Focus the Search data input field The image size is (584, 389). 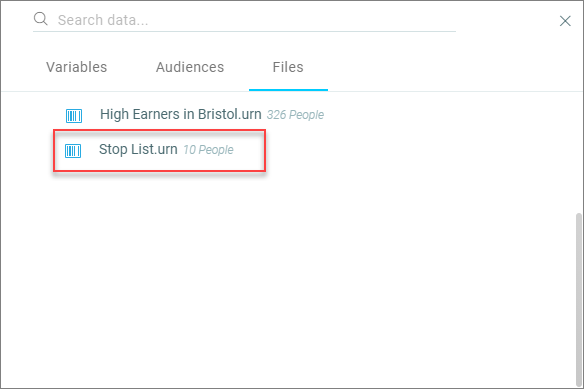click(x=256, y=20)
